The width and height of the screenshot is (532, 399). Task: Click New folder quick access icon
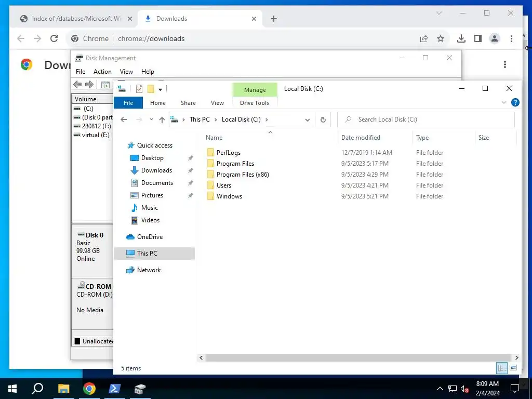(151, 89)
